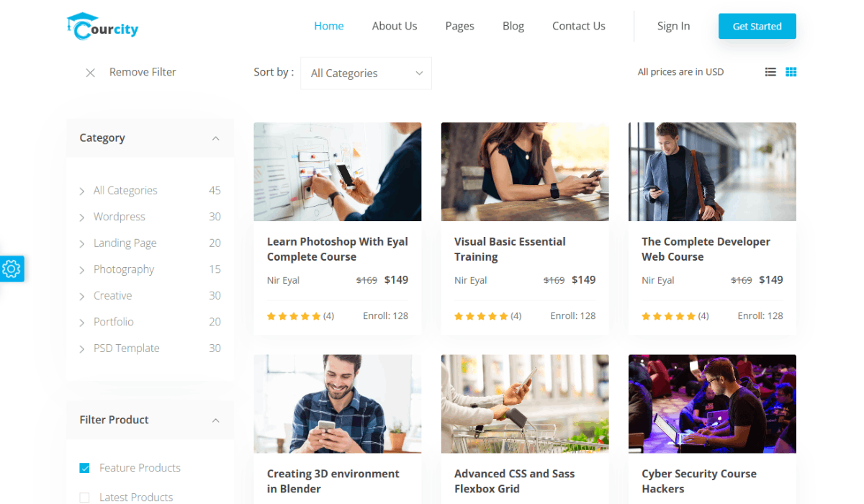Click the Get Started button
The width and height of the screenshot is (864, 504).
click(x=757, y=26)
